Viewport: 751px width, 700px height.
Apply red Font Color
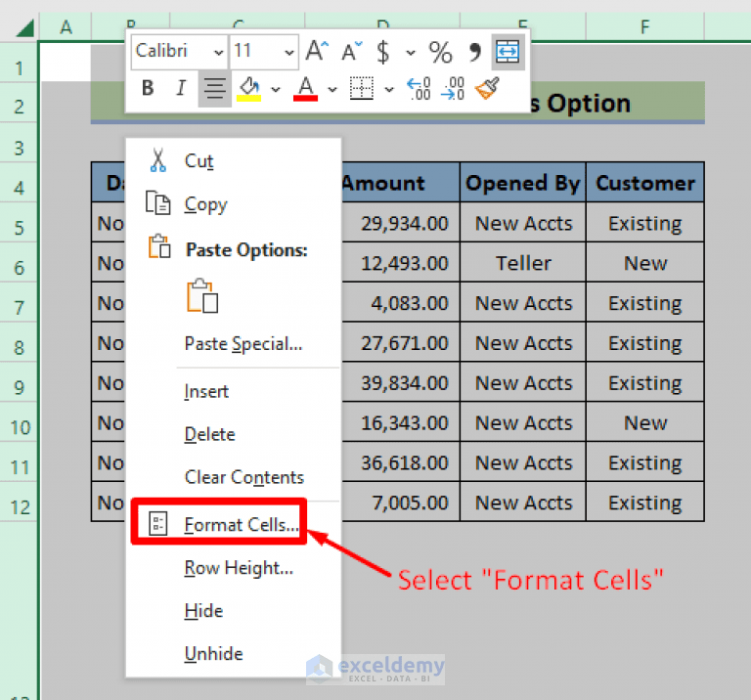tap(305, 89)
